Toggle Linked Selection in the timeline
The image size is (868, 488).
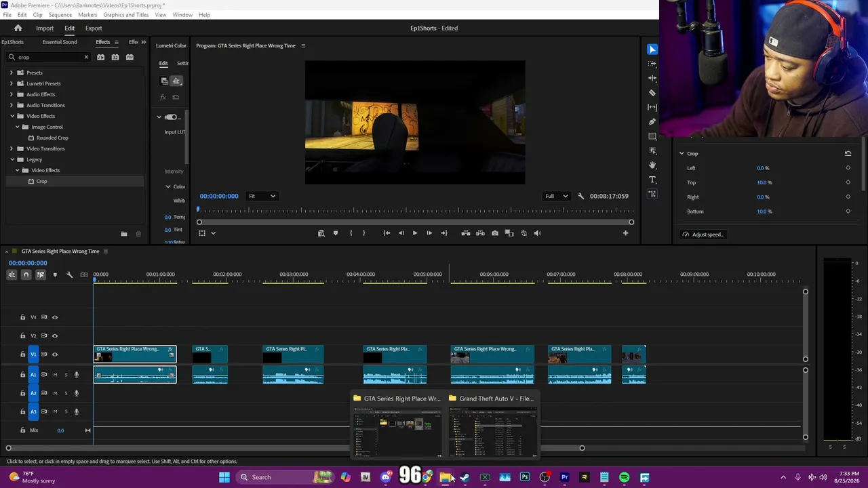click(40, 274)
